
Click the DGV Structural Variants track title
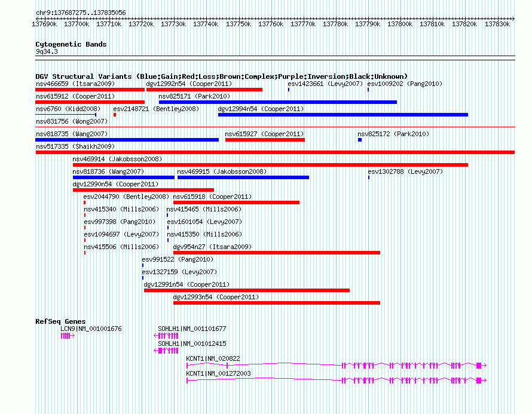tap(222, 76)
